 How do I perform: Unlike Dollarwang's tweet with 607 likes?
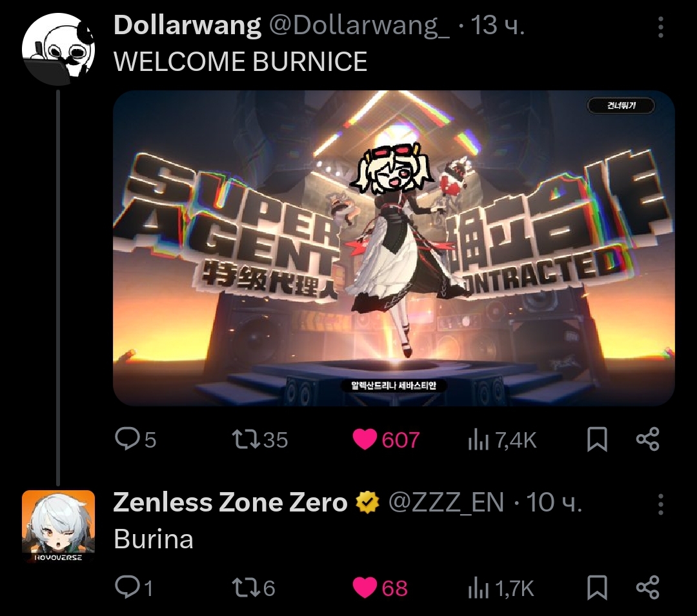tap(386, 440)
